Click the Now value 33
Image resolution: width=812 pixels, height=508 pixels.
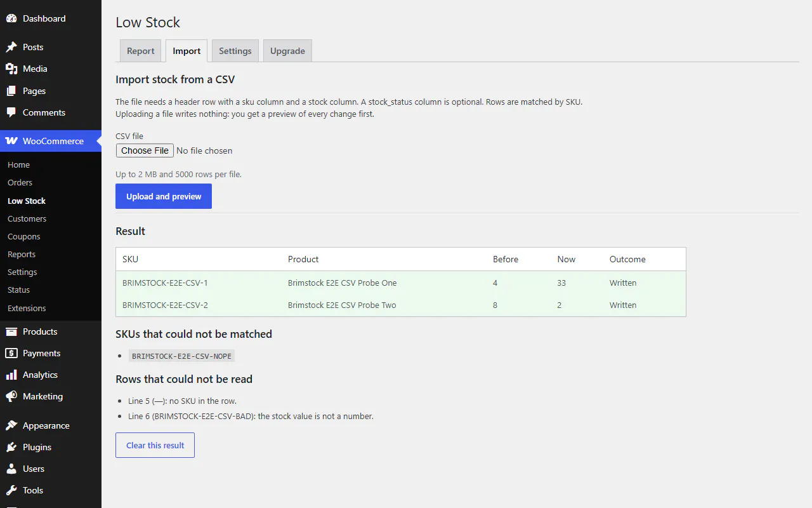tap(561, 283)
